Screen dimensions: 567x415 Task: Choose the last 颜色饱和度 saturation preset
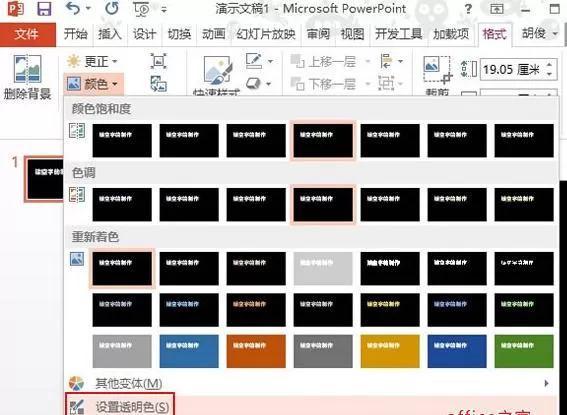pyautogui.click(x=524, y=141)
